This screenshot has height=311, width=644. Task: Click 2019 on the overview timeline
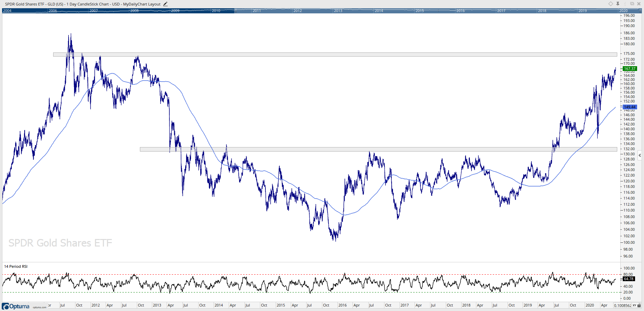pyautogui.click(x=583, y=11)
